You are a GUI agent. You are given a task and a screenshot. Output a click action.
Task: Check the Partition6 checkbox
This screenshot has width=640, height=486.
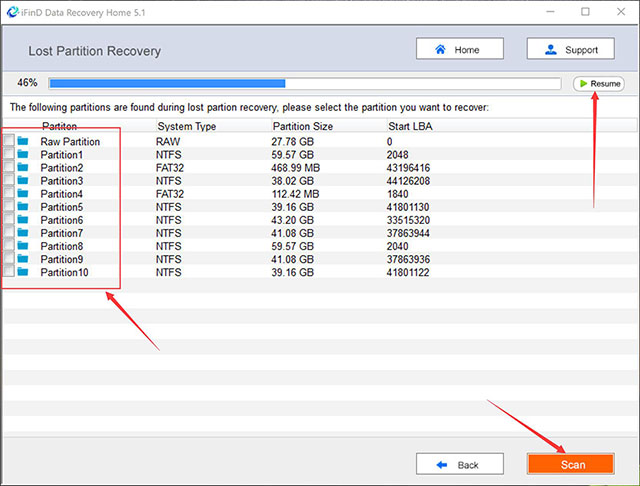(9, 219)
